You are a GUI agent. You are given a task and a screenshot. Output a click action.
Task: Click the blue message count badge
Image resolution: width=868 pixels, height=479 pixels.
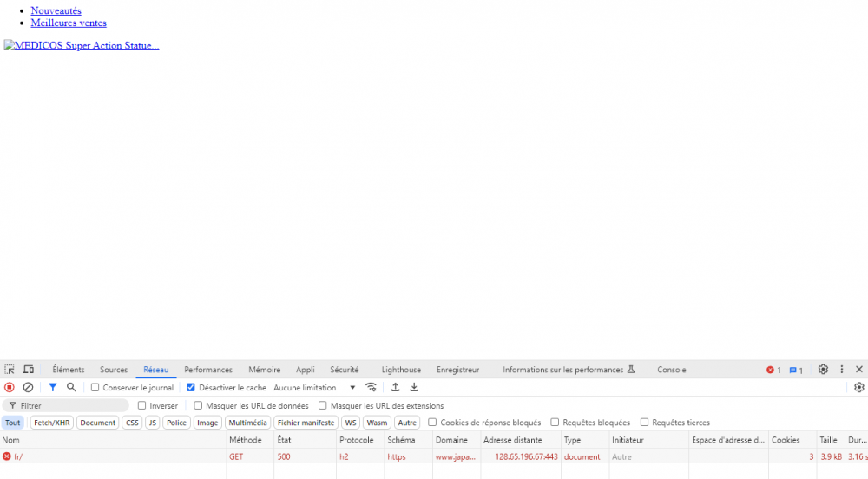click(x=796, y=370)
